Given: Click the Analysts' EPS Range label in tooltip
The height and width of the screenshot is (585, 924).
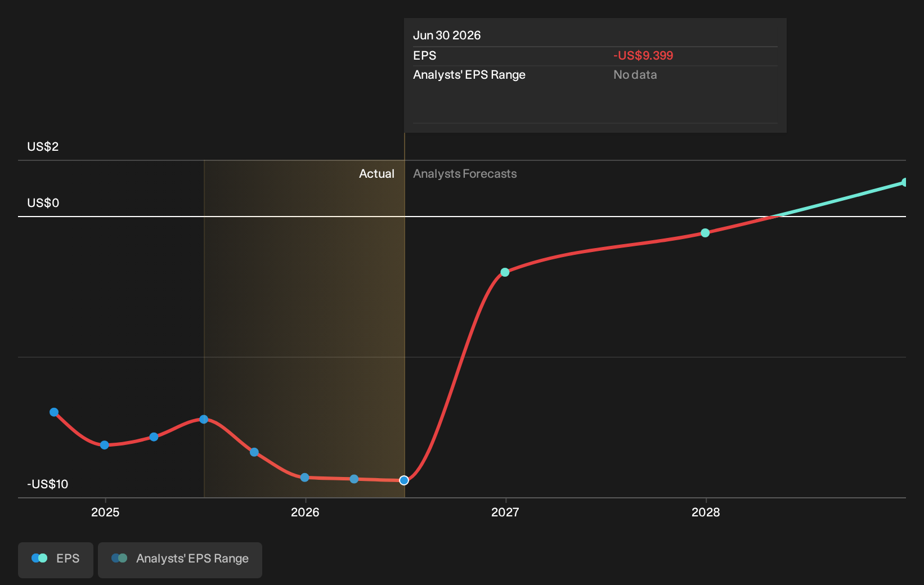Looking at the screenshot, I should pos(469,75).
